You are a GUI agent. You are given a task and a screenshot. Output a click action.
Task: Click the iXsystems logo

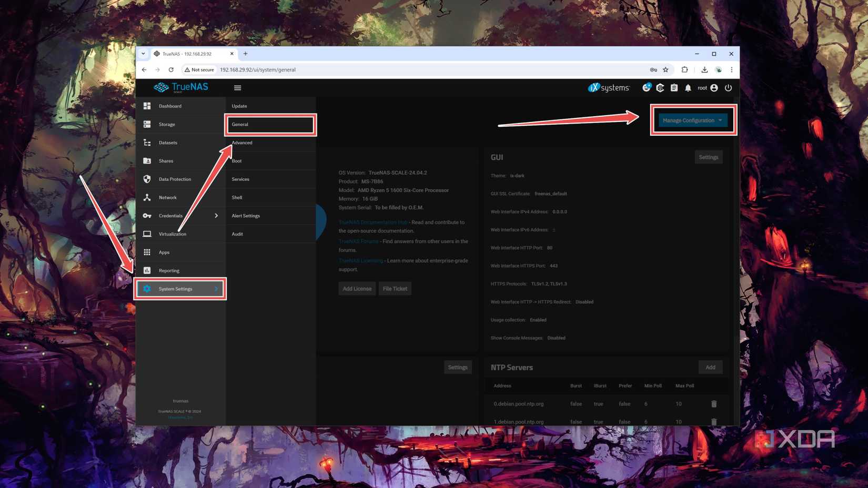(x=609, y=88)
